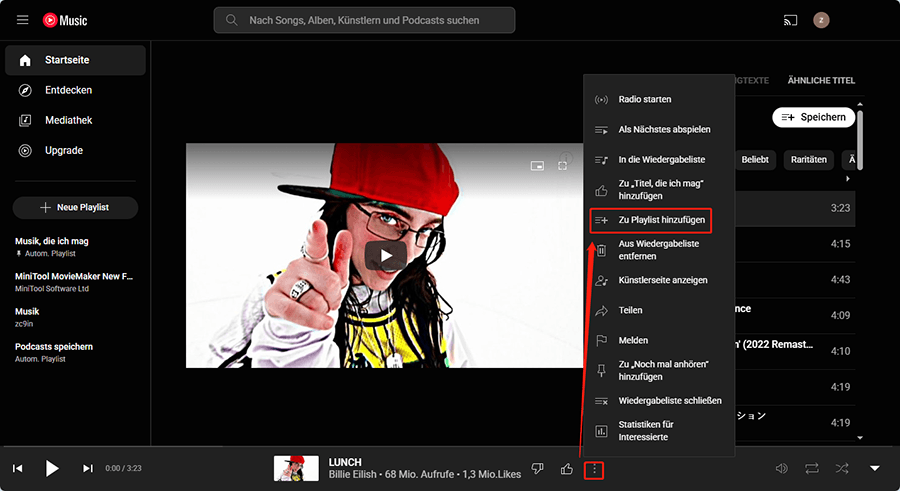The image size is (900, 491).
Task: Collapse the player page with down arrow
Action: pos(874,469)
